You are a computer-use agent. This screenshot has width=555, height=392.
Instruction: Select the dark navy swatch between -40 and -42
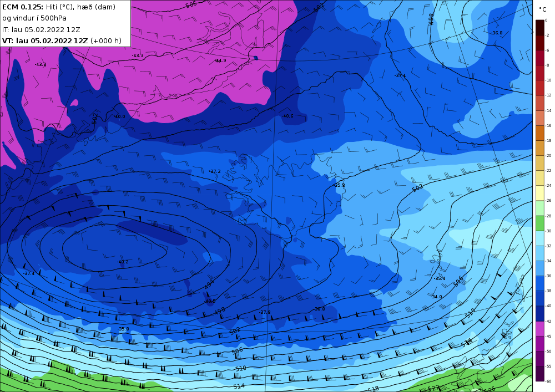point(540,313)
